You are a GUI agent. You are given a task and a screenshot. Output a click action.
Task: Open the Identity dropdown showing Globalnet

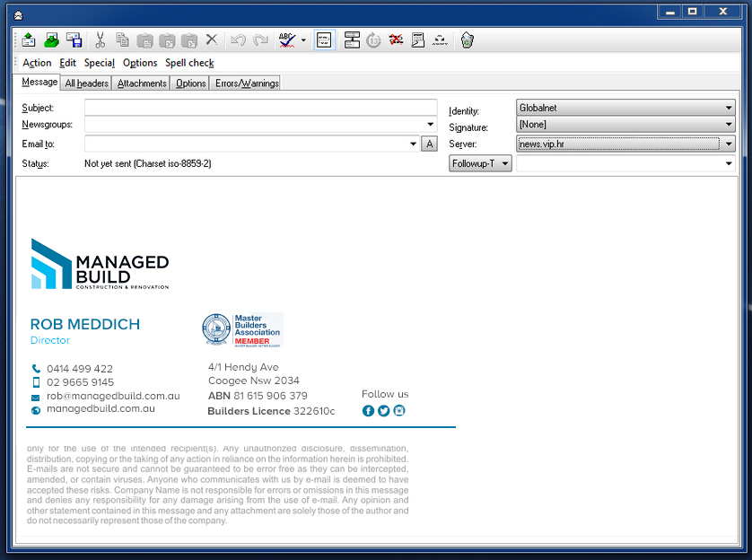(625, 108)
